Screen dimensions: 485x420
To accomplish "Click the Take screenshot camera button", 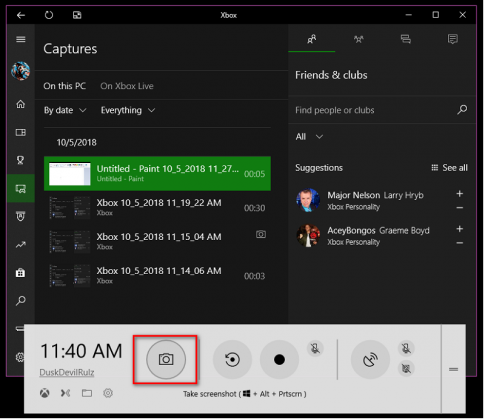I will [166, 360].
